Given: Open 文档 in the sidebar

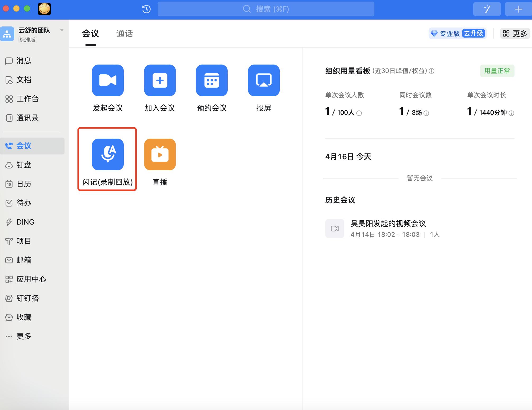Looking at the screenshot, I should click(32, 80).
